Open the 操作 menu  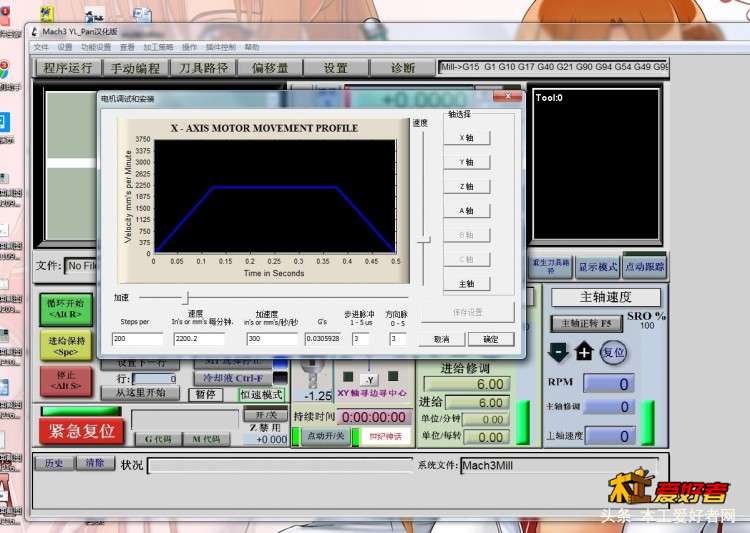(x=189, y=47)
